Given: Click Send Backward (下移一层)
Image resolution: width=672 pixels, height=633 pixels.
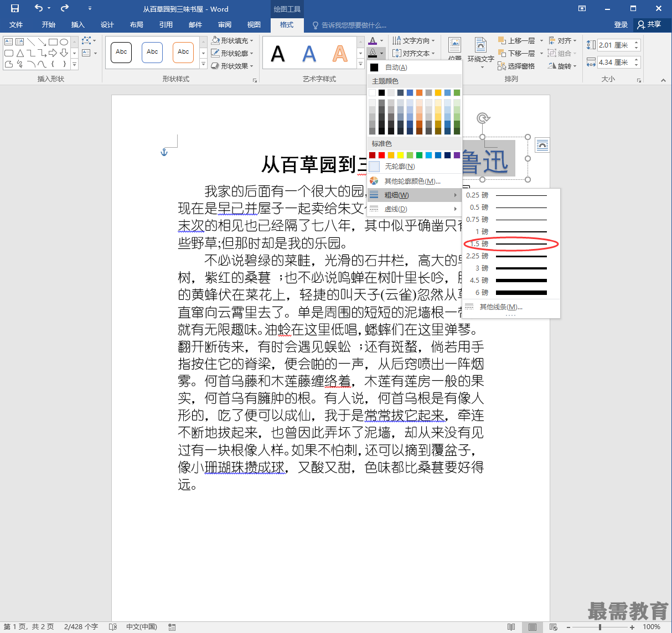Looking at the screenshot, I should (516, 53).
